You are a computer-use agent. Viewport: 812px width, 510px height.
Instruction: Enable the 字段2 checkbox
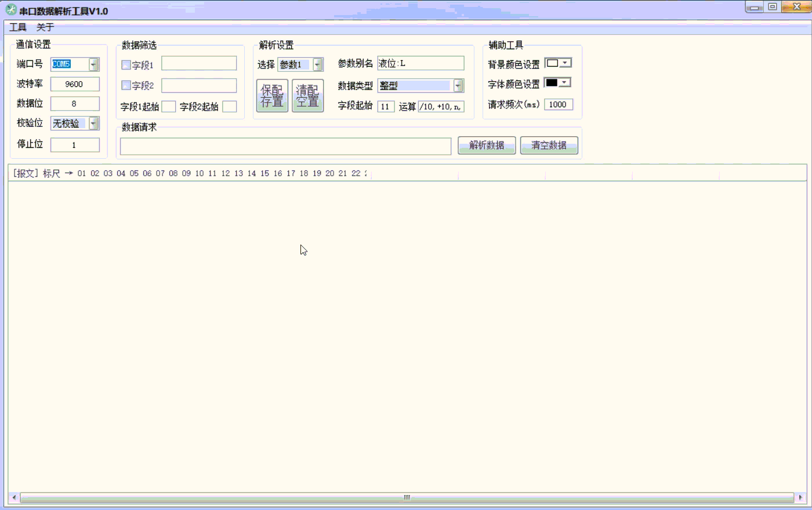coord(126,85)
